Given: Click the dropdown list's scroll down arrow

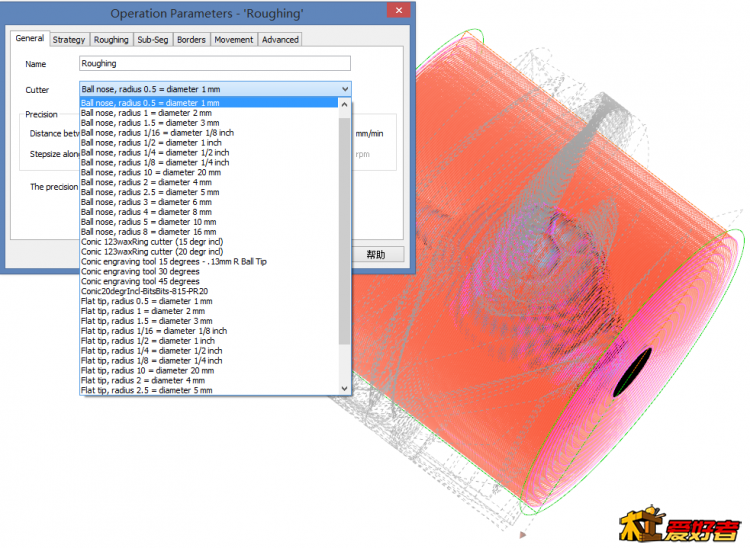Looking at the screenshot, I should tap(346, 389).
